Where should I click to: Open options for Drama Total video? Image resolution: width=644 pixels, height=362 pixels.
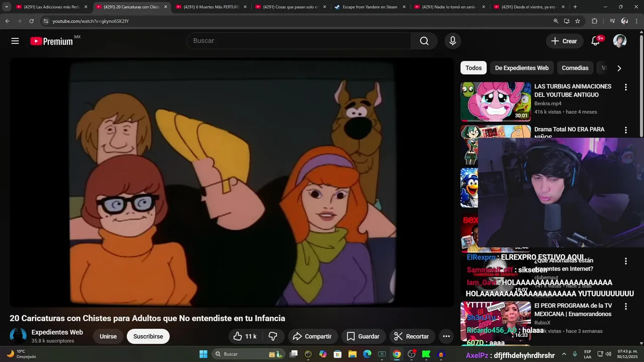(626, 130)
